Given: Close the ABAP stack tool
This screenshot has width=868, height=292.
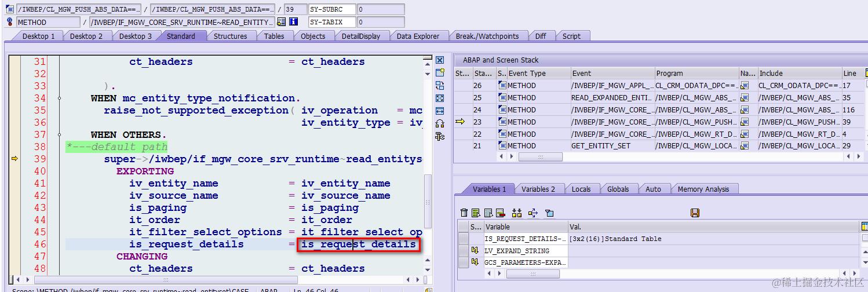Looking at the screenshot, I should click(440, 60).
